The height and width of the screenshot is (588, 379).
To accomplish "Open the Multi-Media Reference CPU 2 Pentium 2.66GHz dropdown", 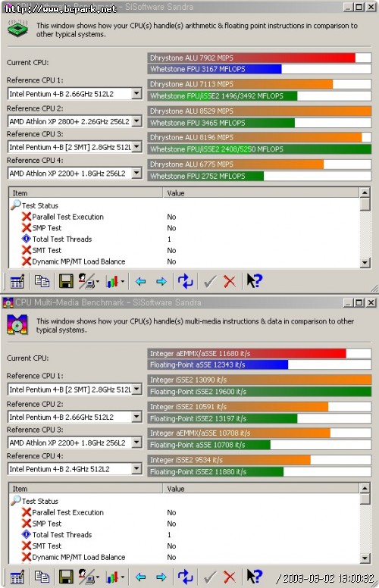I will (136, 417).
